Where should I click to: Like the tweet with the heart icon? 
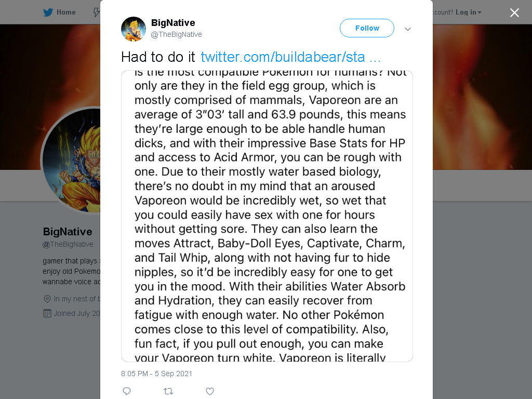[x=210, y=391]
